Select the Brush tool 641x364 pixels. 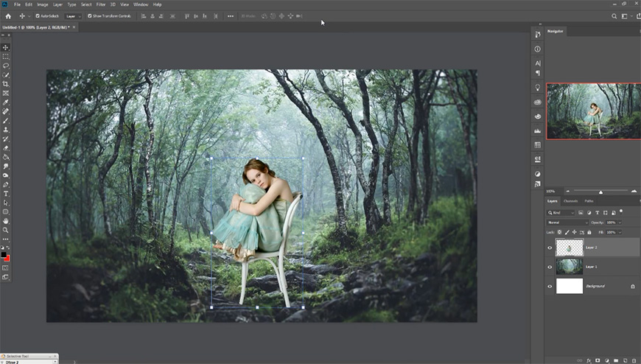6,121
